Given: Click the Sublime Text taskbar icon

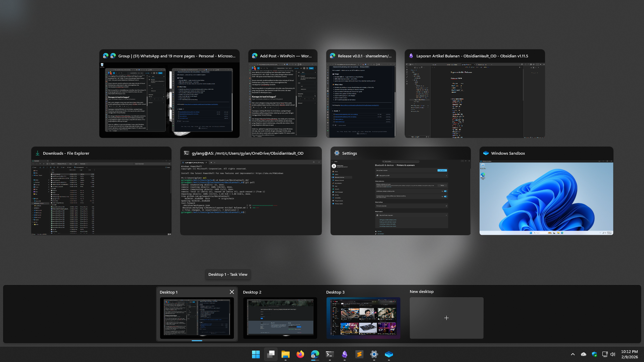Looking at the screenshot, I should point(359,354).
